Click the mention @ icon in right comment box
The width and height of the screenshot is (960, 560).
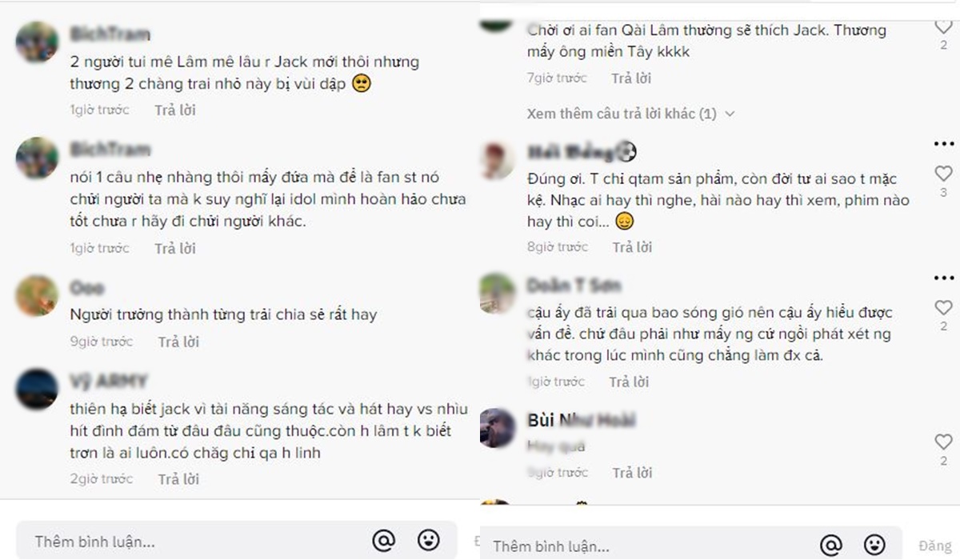[x=831, y=546]
